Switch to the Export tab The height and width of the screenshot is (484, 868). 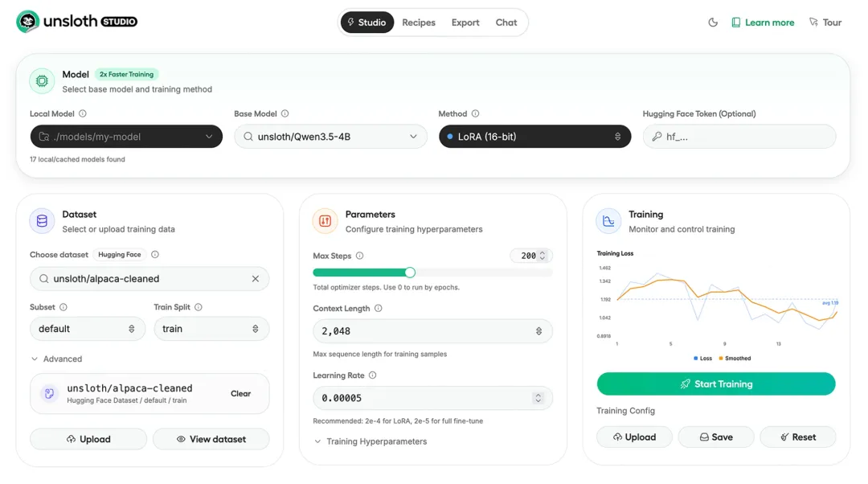465,23
